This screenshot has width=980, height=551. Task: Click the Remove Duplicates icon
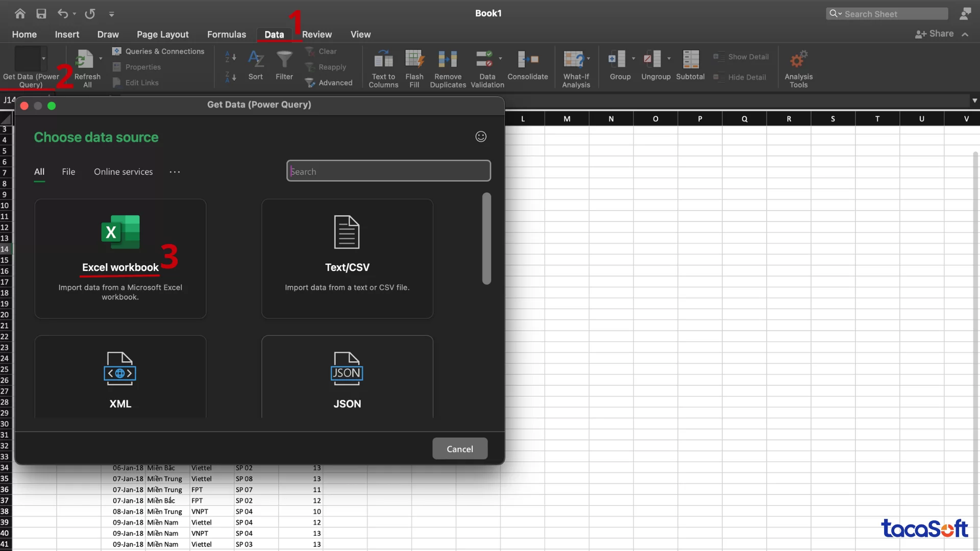(448, 60)
